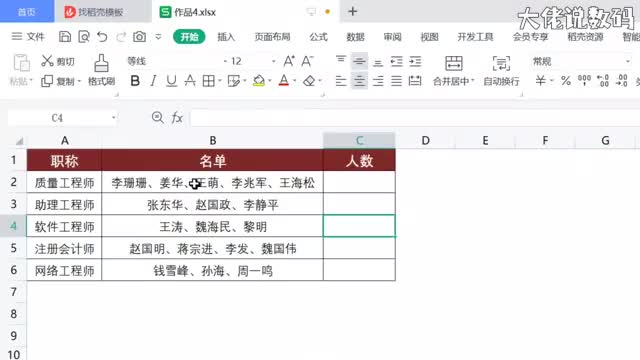Justify text alignment
This screenshot has width=640, height=360.
[x=396, y=81]
